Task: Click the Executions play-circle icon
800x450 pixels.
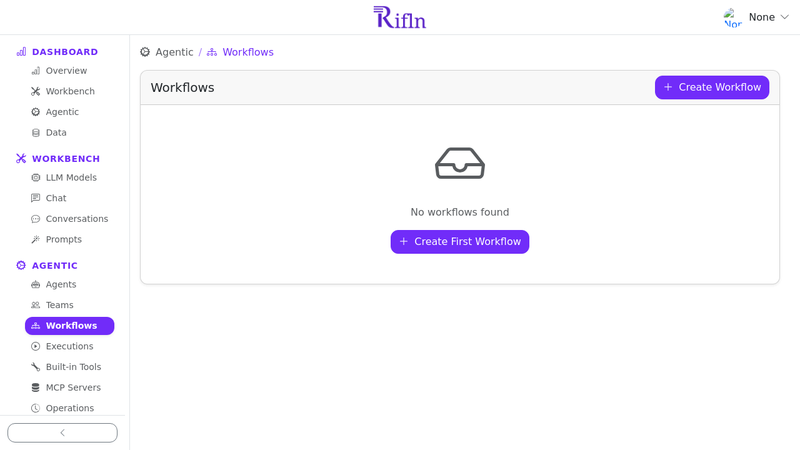Action: (x=35, y=346)
